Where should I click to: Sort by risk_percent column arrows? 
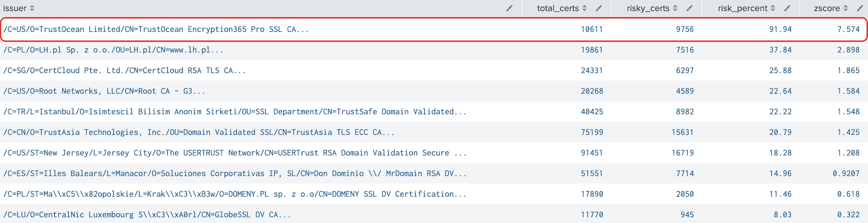point(773,8)
